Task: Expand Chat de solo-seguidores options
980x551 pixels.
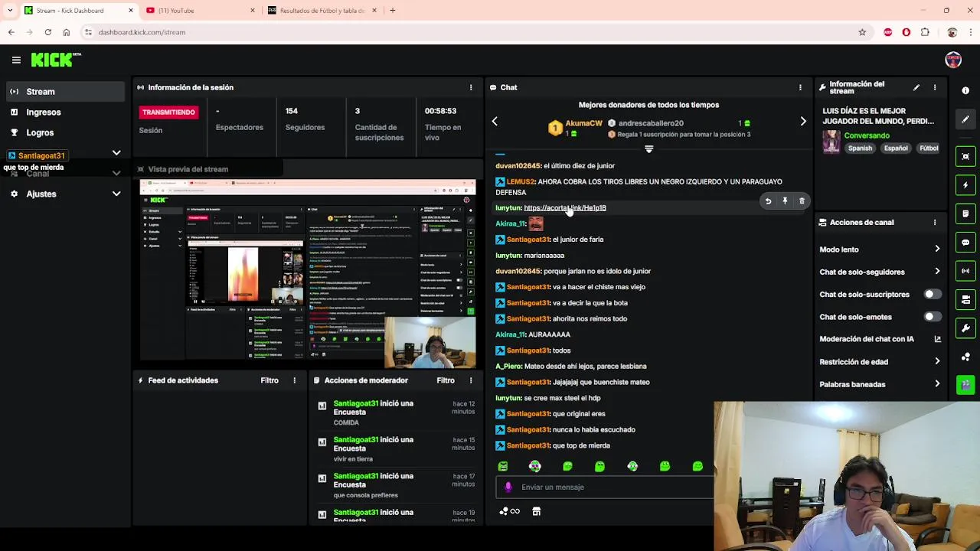Action: point(937,272)
